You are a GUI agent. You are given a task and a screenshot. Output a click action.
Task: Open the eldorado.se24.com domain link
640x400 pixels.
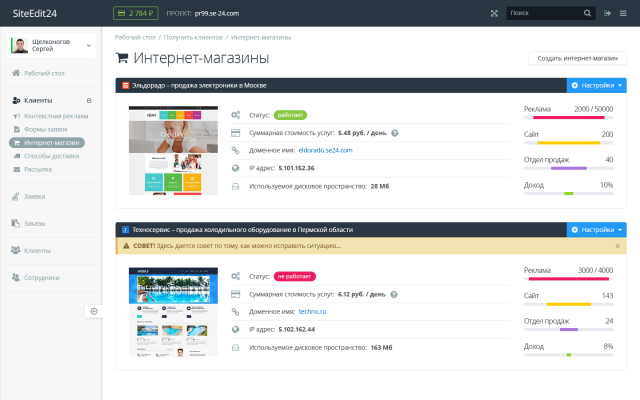(x=325, y=150)
